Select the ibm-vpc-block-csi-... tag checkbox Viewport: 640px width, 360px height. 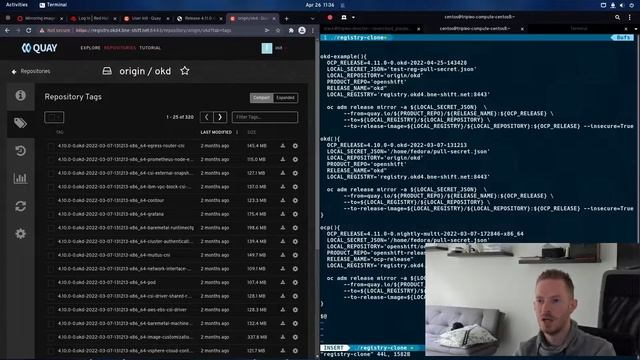coord(51,187)
